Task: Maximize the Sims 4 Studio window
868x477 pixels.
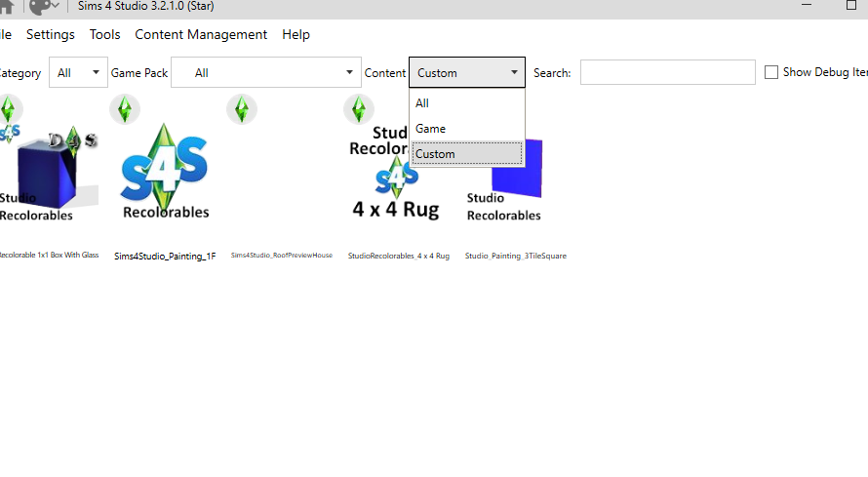Action: click(x=851, y=5)
